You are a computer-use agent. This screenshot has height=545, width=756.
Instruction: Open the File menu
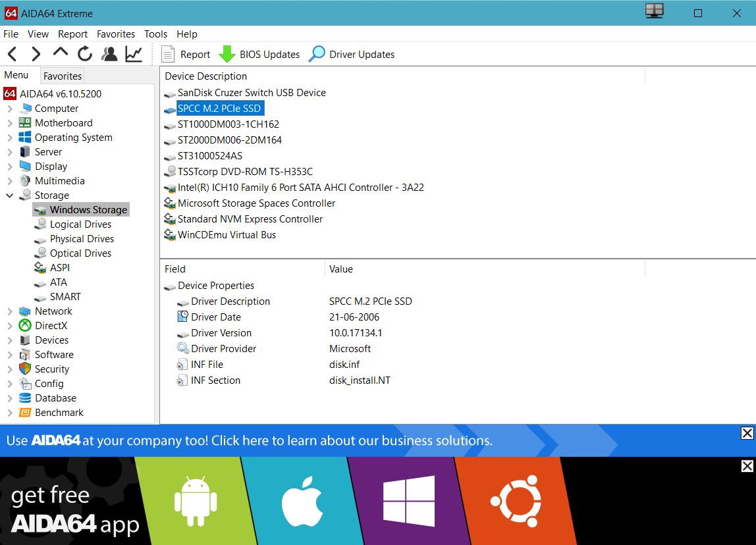point(11,34)
